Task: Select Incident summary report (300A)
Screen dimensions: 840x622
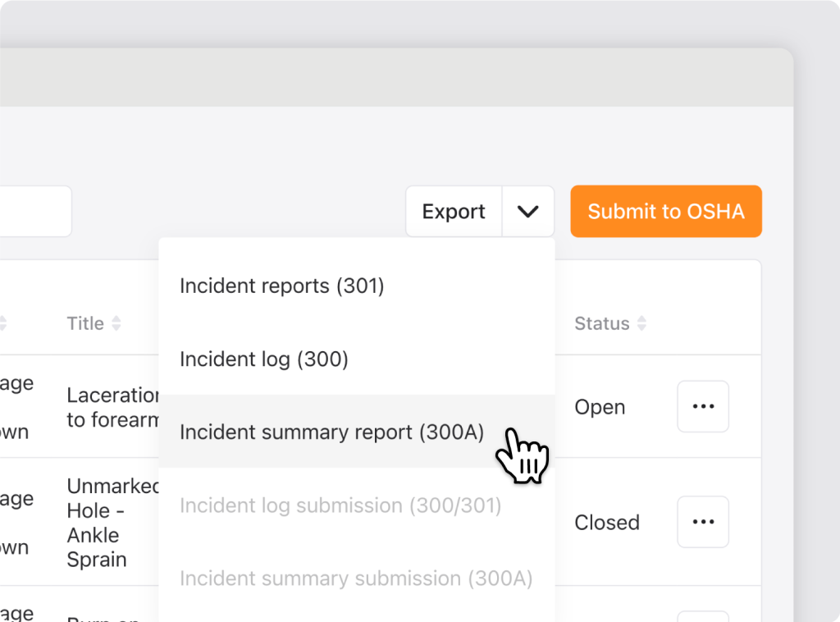Action: 331,432
